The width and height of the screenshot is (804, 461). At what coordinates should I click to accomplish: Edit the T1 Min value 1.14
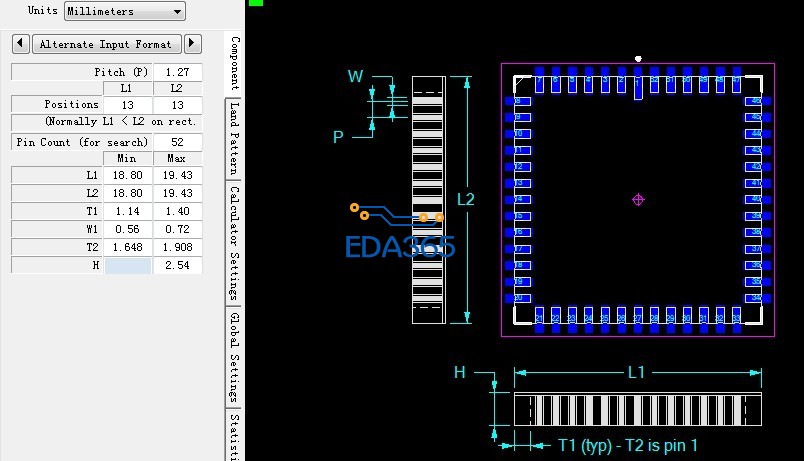[128, 211]
